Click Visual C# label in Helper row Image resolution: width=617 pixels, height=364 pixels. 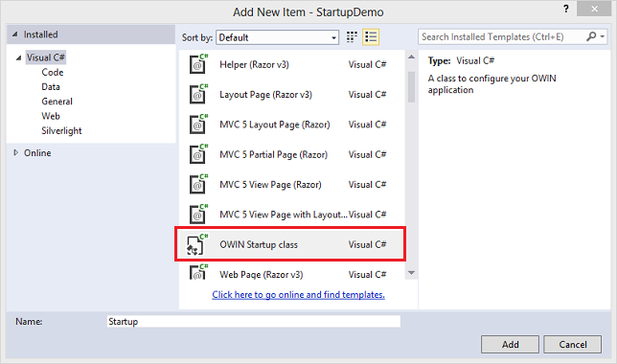point(367,64)
